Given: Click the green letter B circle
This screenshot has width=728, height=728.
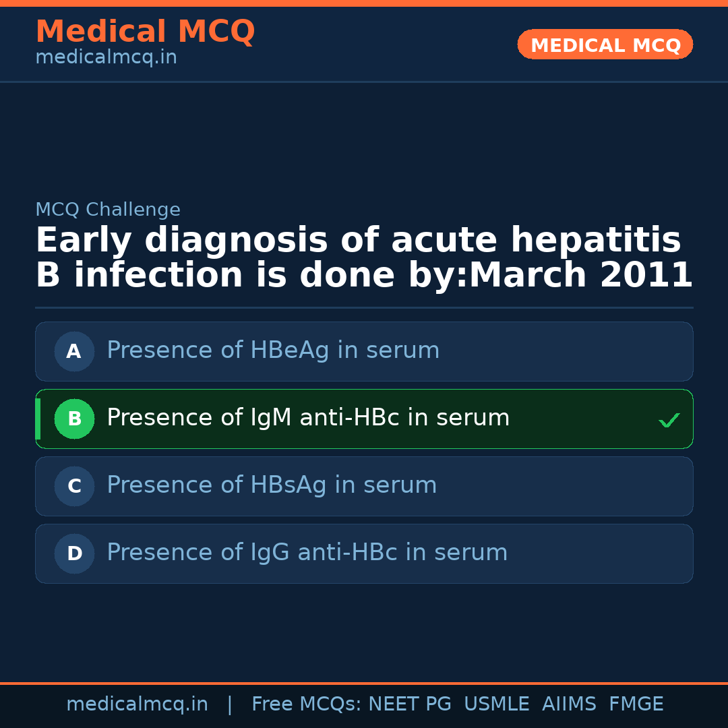Looking at the screenshot, I should pyautogui.click(x=74, y=419).
